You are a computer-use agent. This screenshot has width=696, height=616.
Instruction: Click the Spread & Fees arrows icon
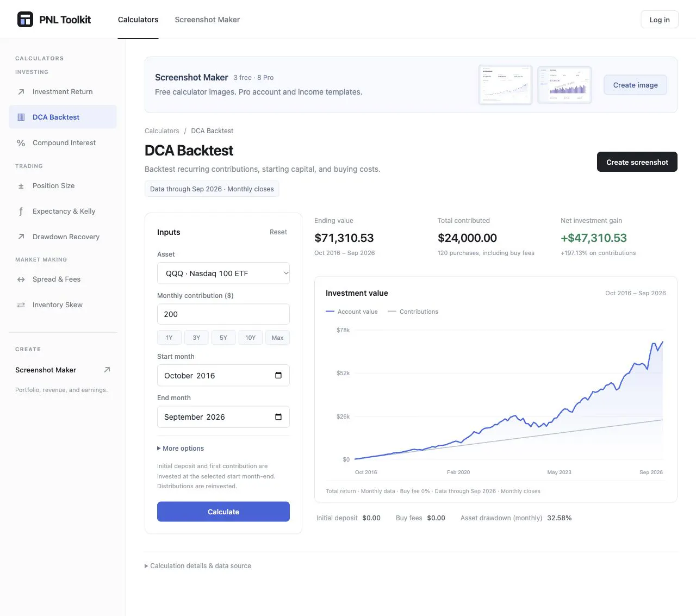[21, 279]
